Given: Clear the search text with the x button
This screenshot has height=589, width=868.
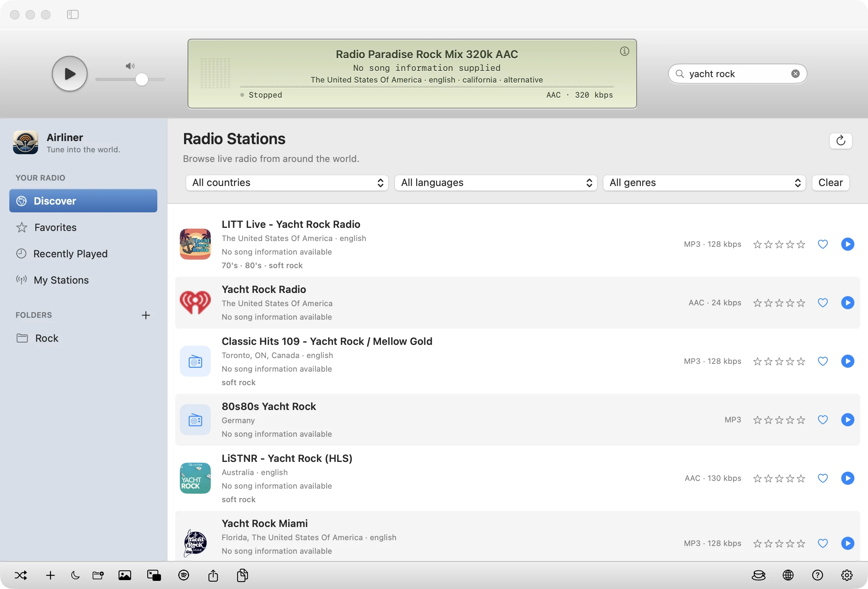Looking at the screenshot, I should pyautogui.click(x=795, y=74).
